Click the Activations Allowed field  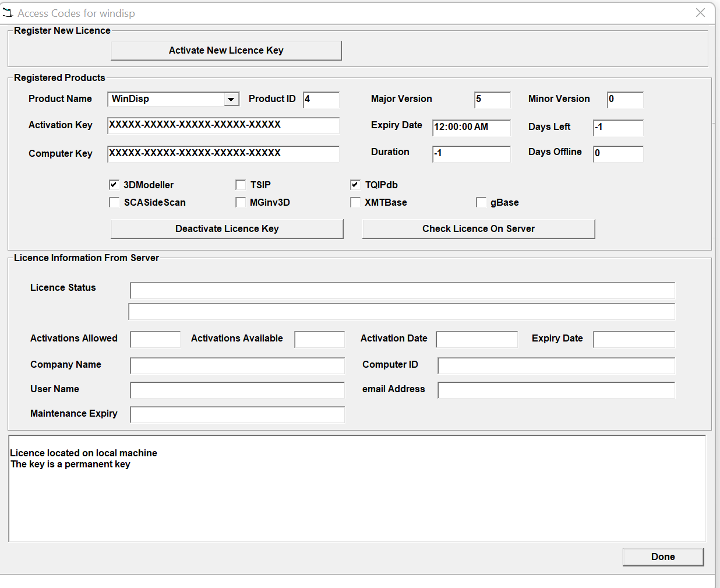[156, 339]
